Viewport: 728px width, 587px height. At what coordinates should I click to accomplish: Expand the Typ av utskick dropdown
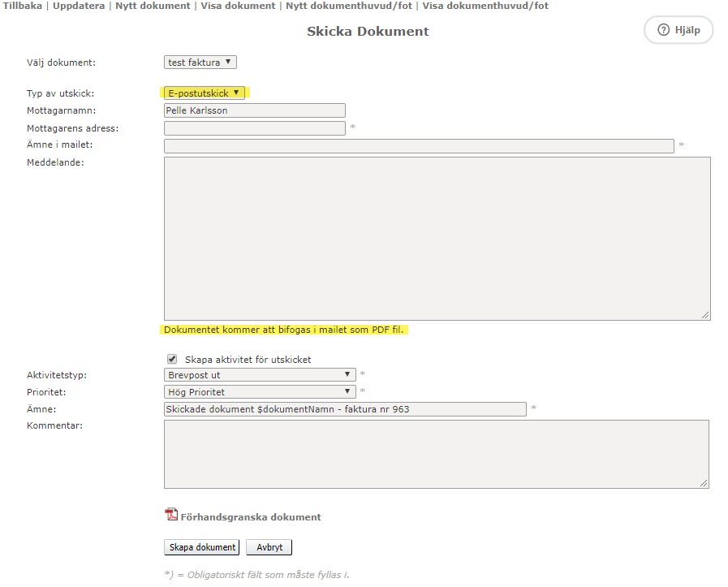[x=204, y=93]
